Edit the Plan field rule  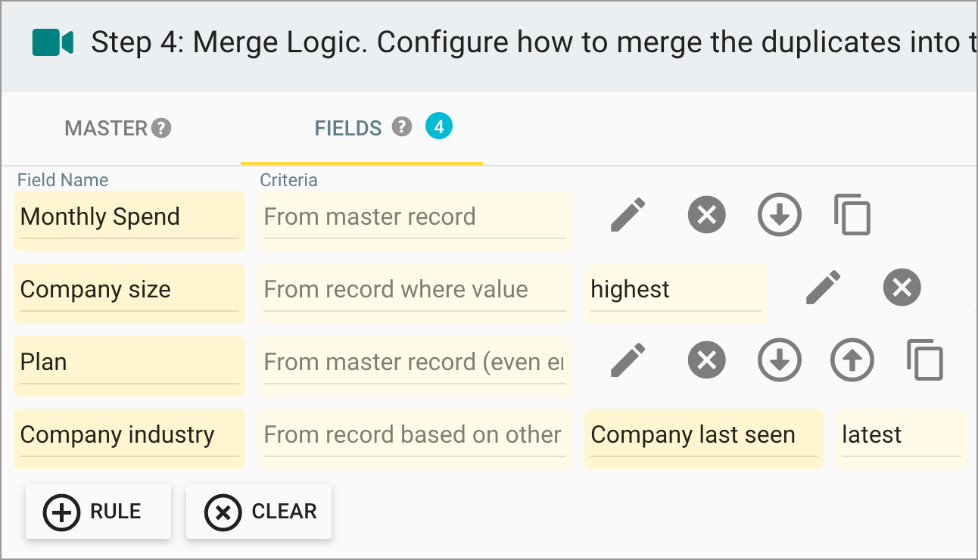(x=628, y=360)
